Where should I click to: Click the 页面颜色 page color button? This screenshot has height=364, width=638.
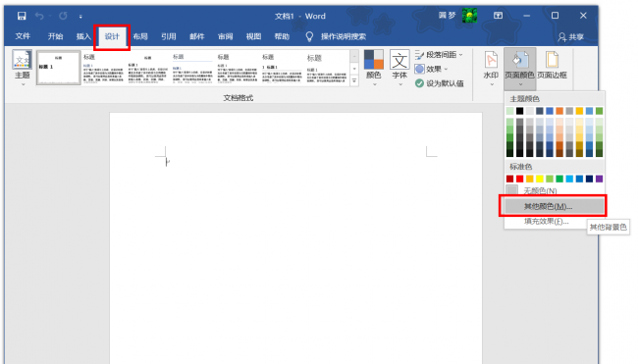[519, 69]
